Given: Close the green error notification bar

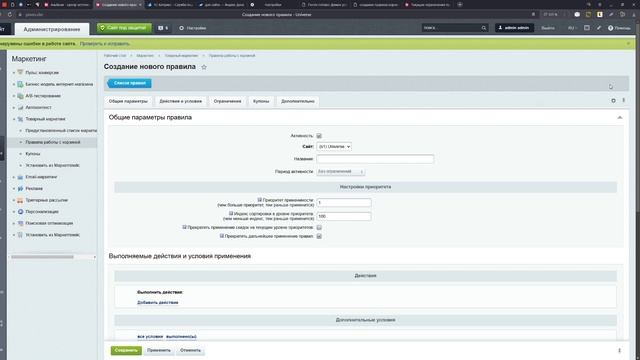Looking at the screenshot, I should pyautogui.click(x=628, y=43).
